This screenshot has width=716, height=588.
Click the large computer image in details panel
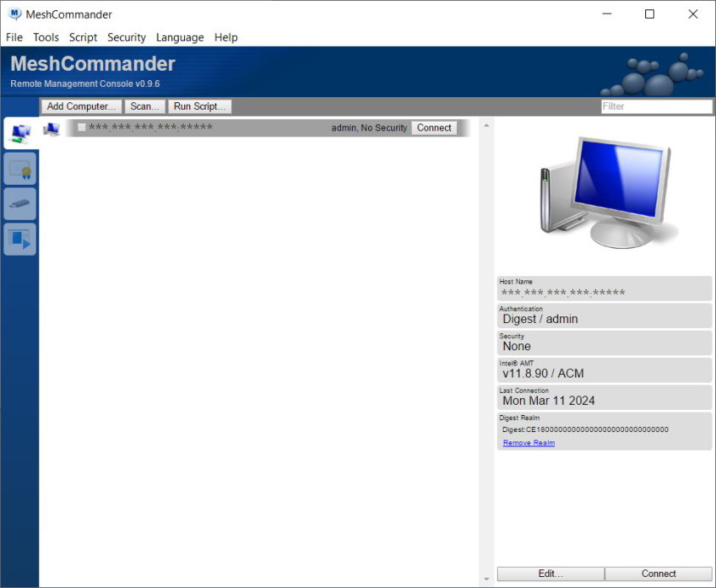point(604,192)
